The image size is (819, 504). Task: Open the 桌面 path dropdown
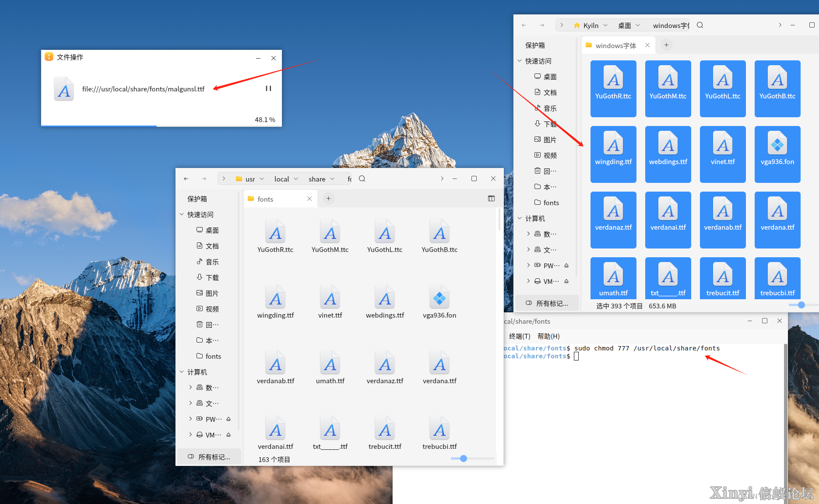638,25
